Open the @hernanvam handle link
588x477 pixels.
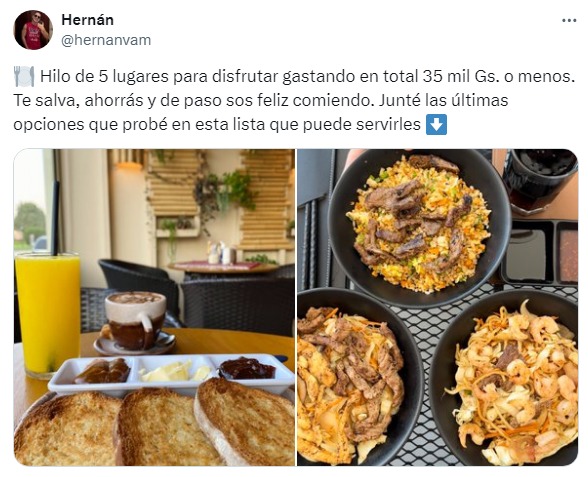pos(106,40)
